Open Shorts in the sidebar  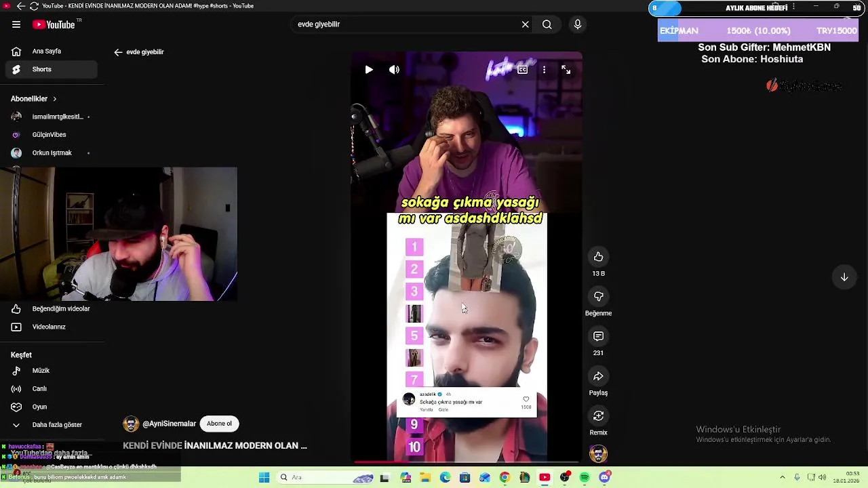[x=52, y=69]
